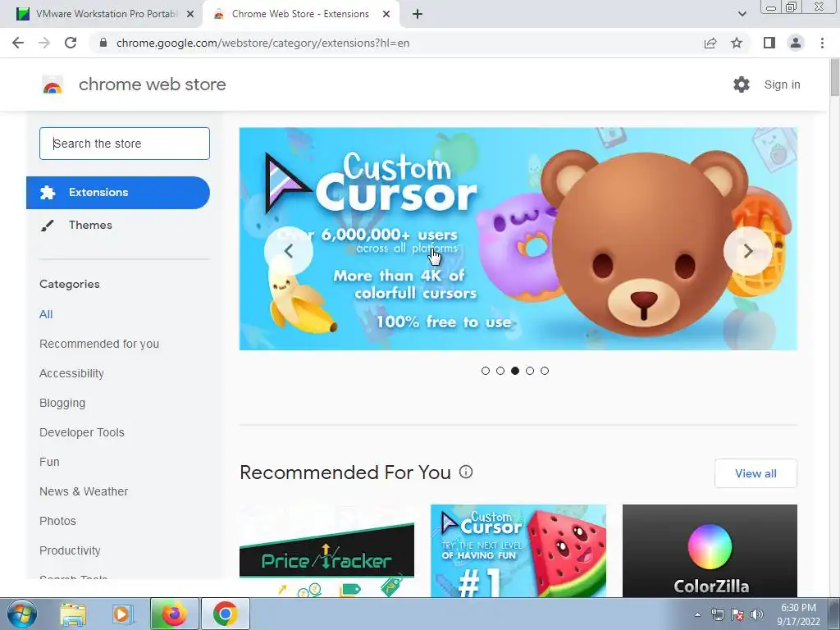Image resolution: width=840 pixels, height=630 pixels.
Task: Click the padlock site info icon
Action: point(103,43)
